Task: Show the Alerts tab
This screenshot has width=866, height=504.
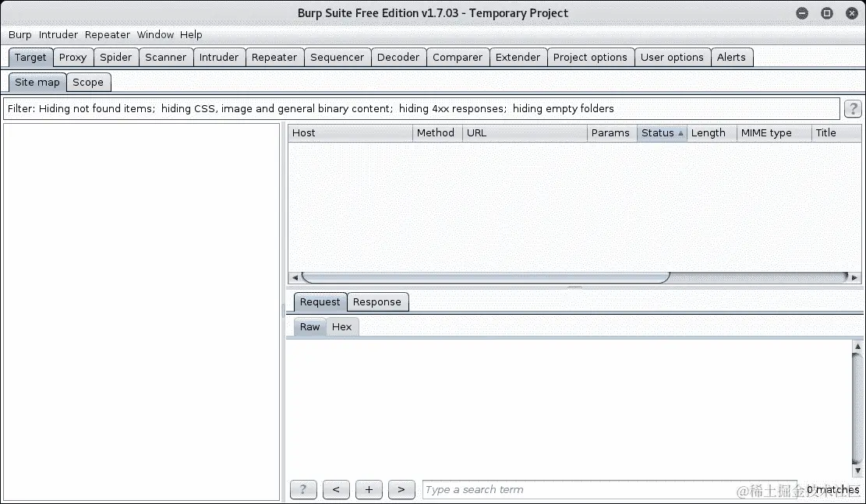Action: 731,58
